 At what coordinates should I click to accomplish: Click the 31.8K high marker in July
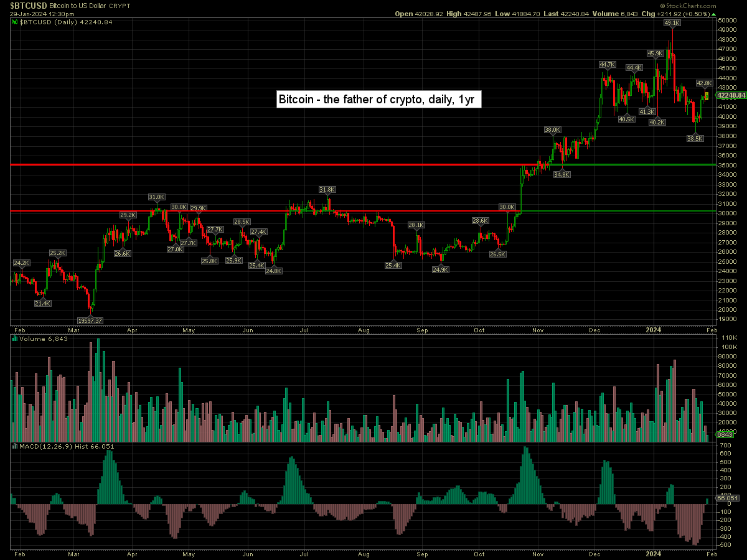point(327,189)
